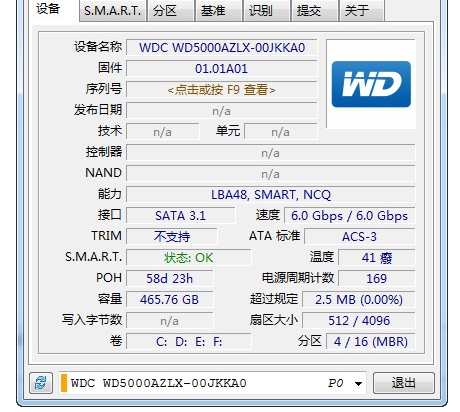The height and width of the screenshot is (412, 460).
Task: Go to the 提交 tab
Action: pyautogui.click(x=315, y=11)
